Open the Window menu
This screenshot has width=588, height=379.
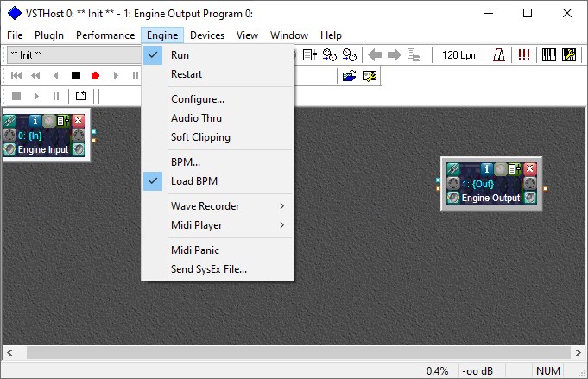(x=289, y=35)
